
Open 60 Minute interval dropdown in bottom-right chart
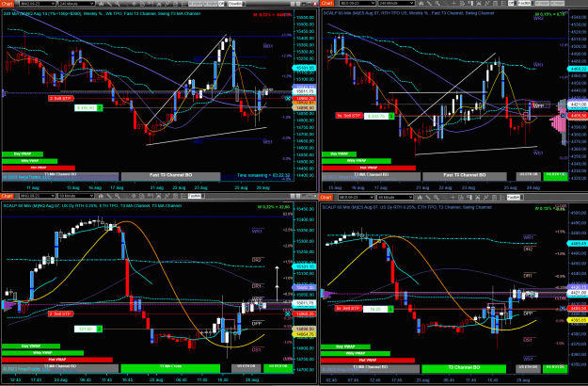(x=395, y=197)
